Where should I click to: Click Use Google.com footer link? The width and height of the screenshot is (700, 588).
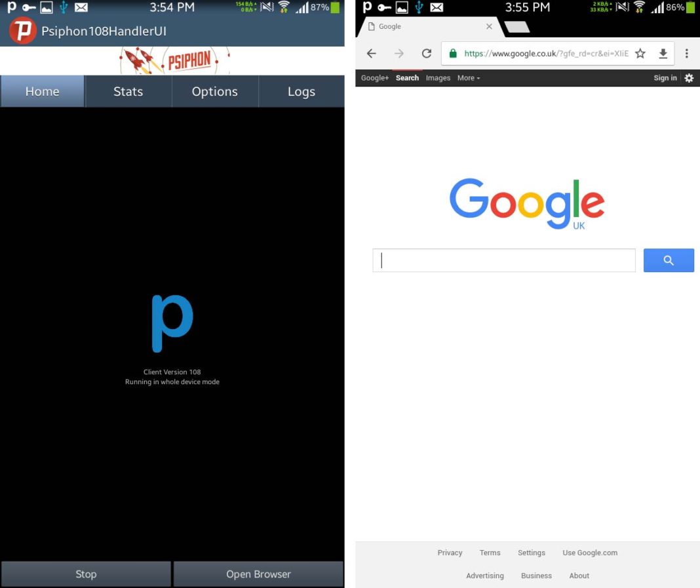[590, 553]
